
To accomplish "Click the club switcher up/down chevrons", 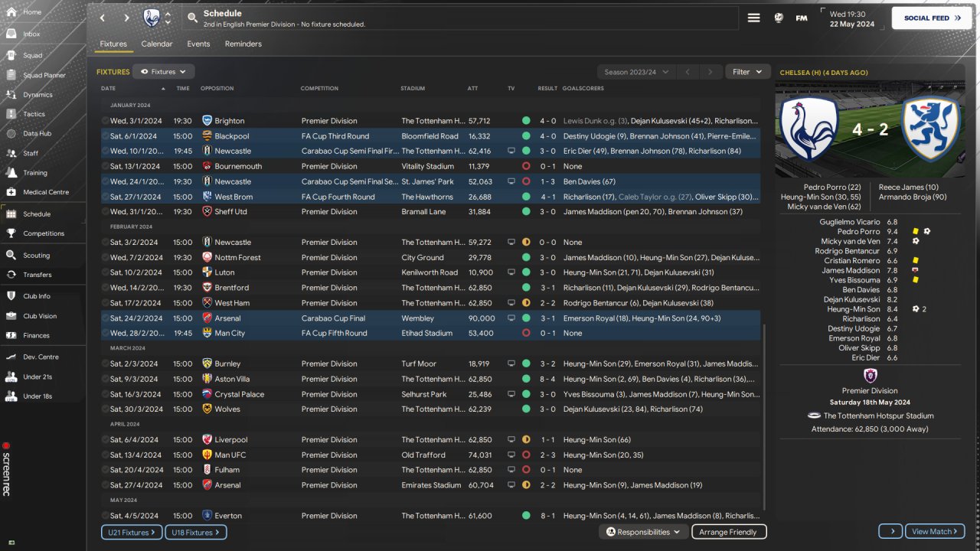I will point(168,18).
